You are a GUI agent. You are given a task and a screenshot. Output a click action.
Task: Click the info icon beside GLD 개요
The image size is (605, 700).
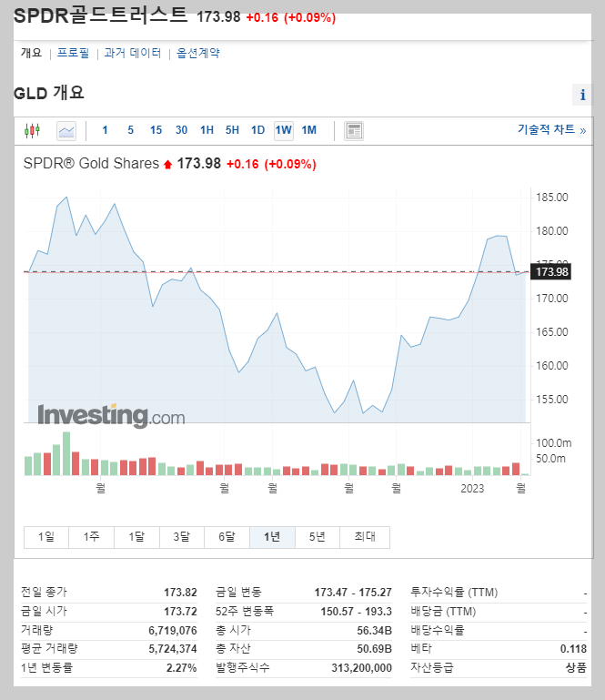582,95
